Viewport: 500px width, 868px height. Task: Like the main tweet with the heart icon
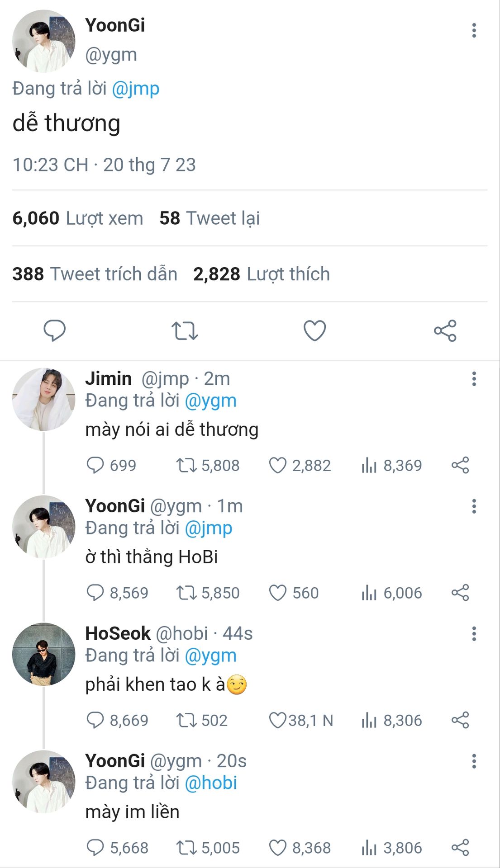(314, 330)
